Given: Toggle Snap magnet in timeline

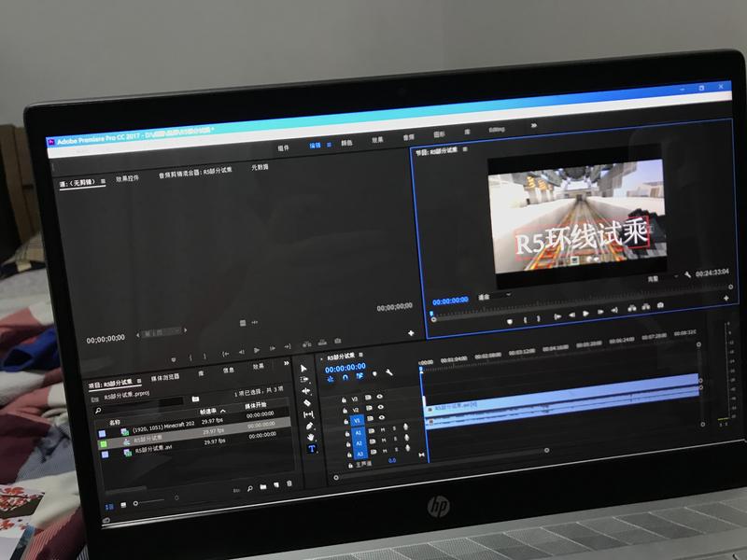Looking at the screenshot, I should pyautogui.click(x=345, y=377).
